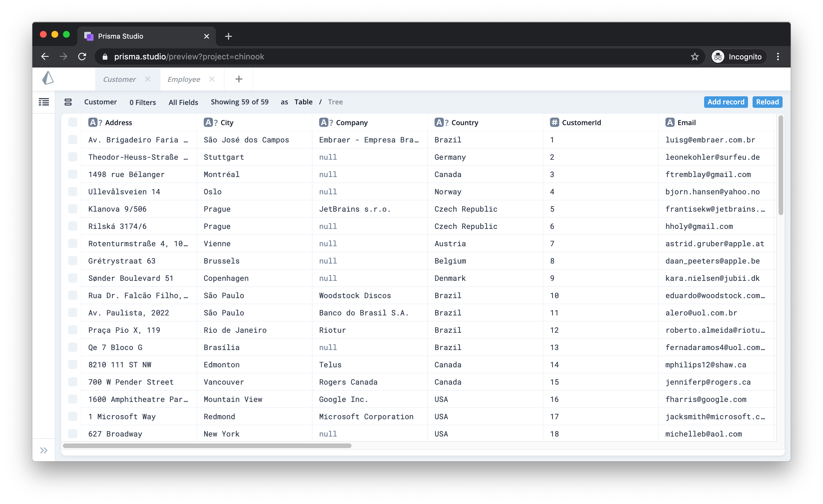Check the select-all checkbox in the header row
823x504 pixels.
point(72,122)
